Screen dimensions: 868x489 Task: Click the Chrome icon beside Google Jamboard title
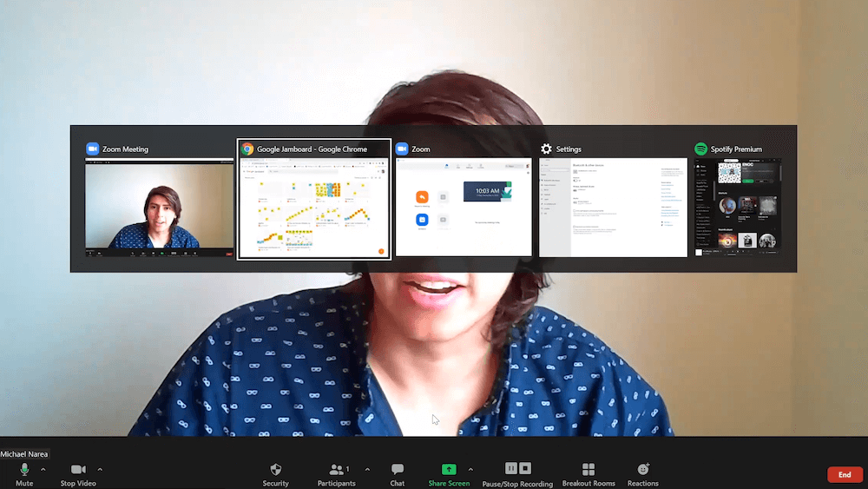point(247,149)
